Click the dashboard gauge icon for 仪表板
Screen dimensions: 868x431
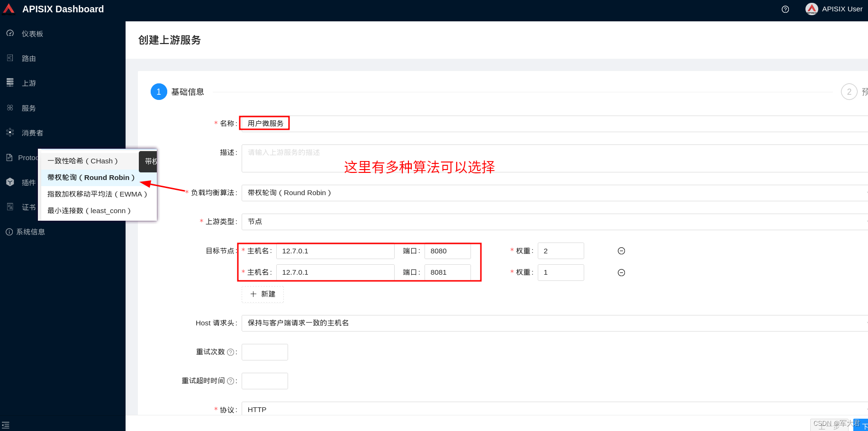[x=10, y=33]
